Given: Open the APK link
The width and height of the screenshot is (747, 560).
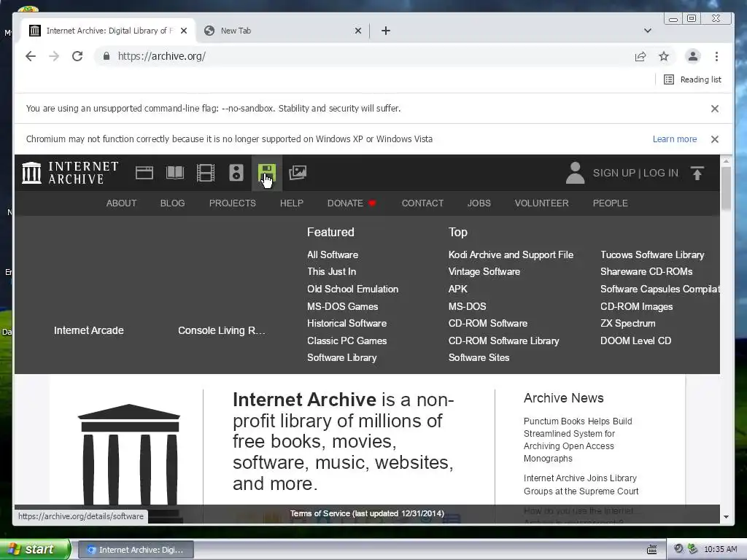Looking at the screenshot, I should (x=458, y=289).
